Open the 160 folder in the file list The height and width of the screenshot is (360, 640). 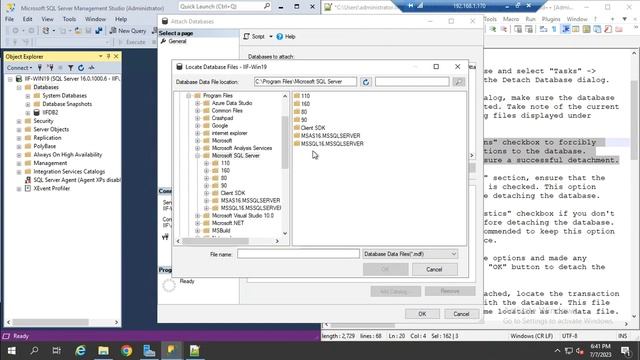point(302,104)
